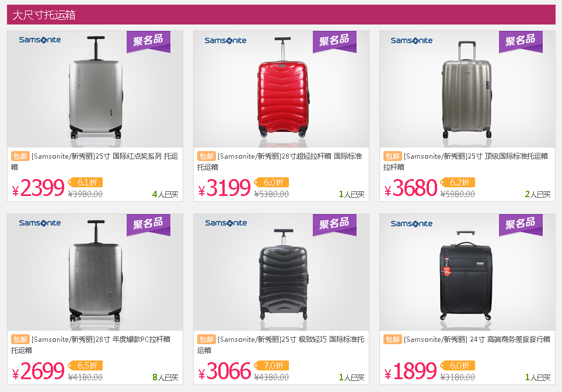Click the Samsonite logo above the ¥3680 suitcase
Viewport: 562px width, 392px height.
[x=411, y=40]
